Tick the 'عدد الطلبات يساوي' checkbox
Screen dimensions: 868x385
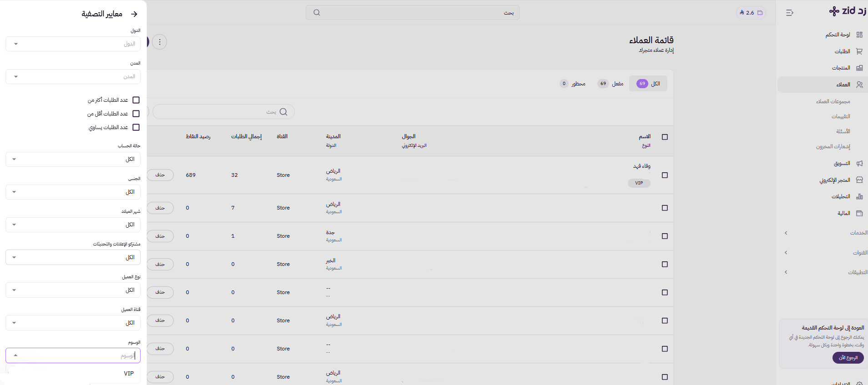(x=136, y=127)
